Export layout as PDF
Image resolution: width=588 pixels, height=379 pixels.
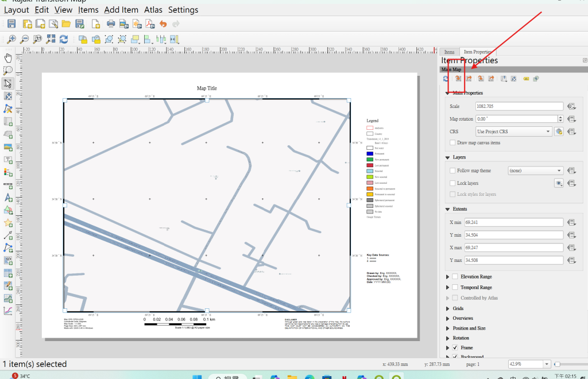pyautogui.click(x=150, y=24)
